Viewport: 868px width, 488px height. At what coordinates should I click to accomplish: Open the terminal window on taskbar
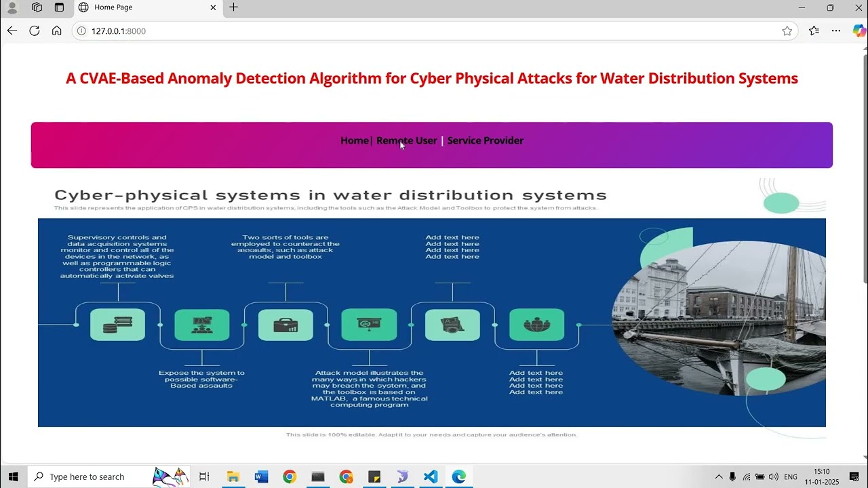pyautogui.click(x=318, y=476)
